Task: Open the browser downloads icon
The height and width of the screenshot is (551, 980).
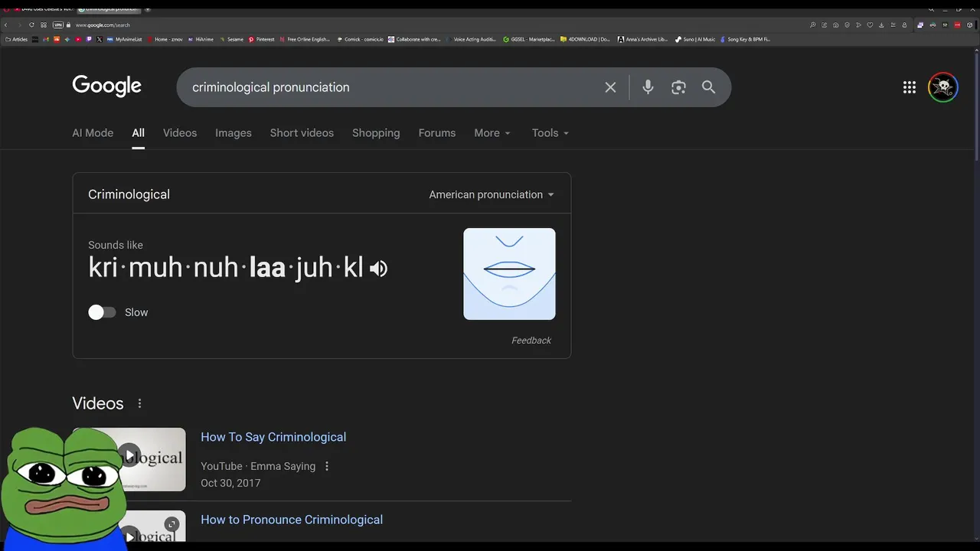Action: pos(881,24)
